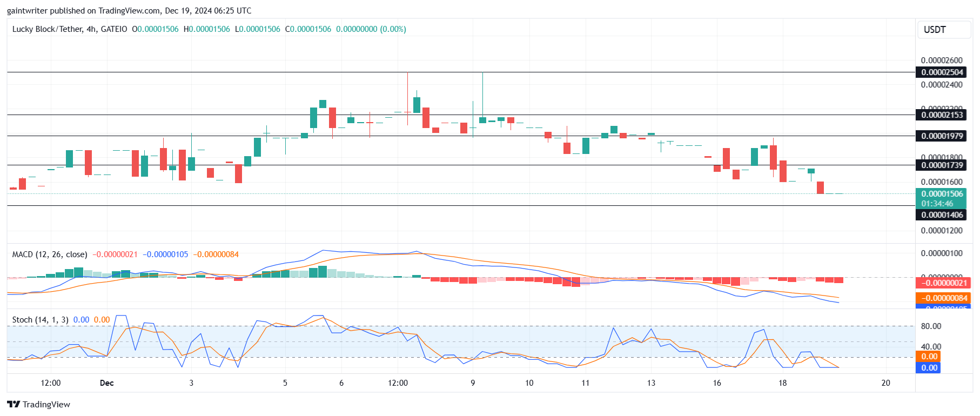Screen dimensions: 980x416
Task: Click the 13 date marker on time axis
Action: 651,383
